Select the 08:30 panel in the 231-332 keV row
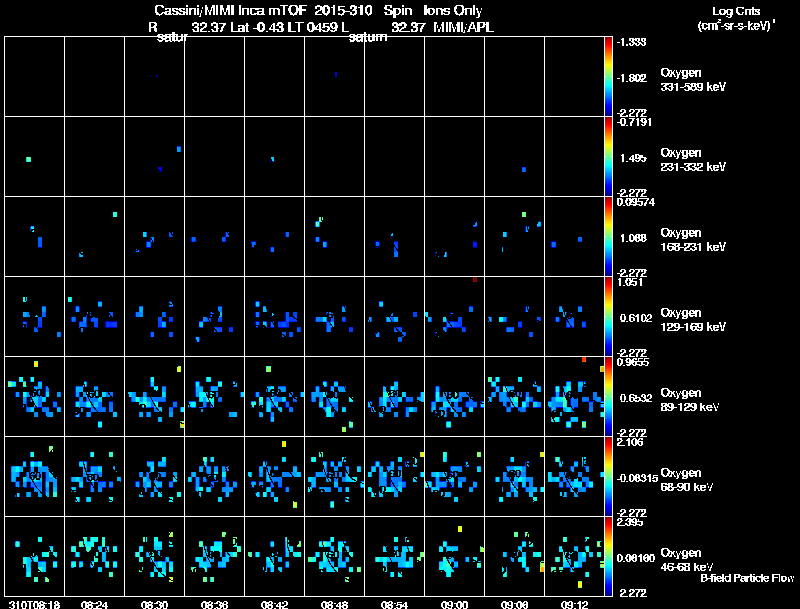 [x=155, y=156]
